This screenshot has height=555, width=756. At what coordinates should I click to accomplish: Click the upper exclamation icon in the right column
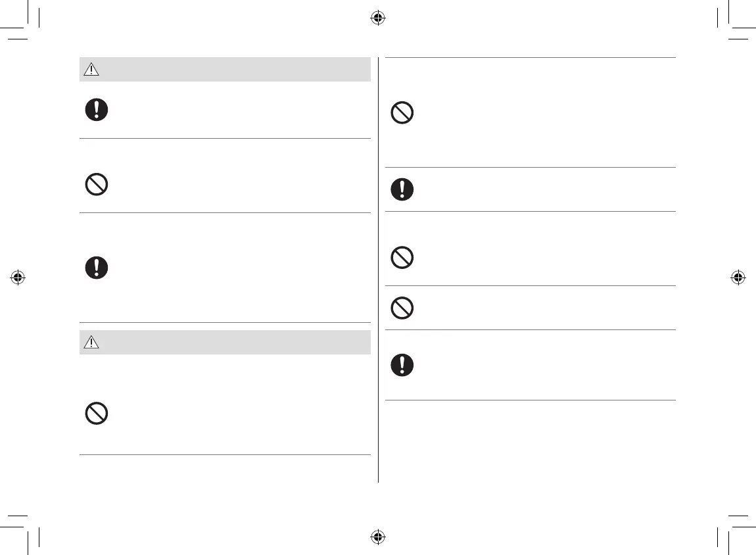[402, 189]
